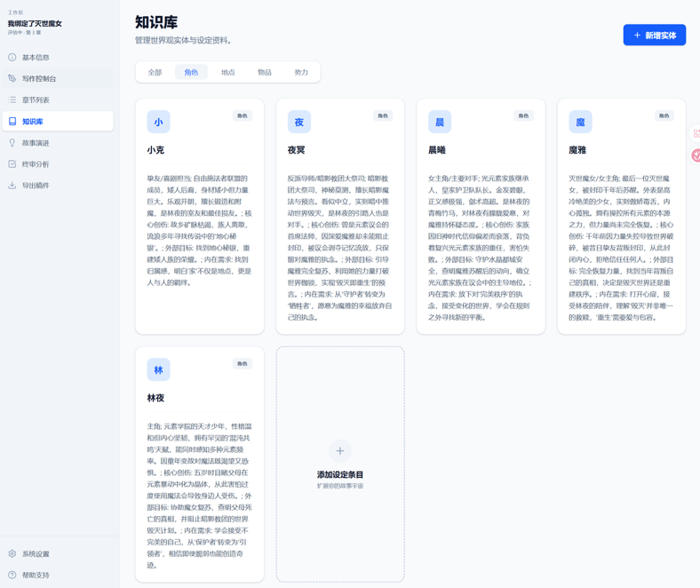The width and height of the screenshot is (700, 588).
Task: Open 写作控制台 in the sidebar
Action: 58,78
